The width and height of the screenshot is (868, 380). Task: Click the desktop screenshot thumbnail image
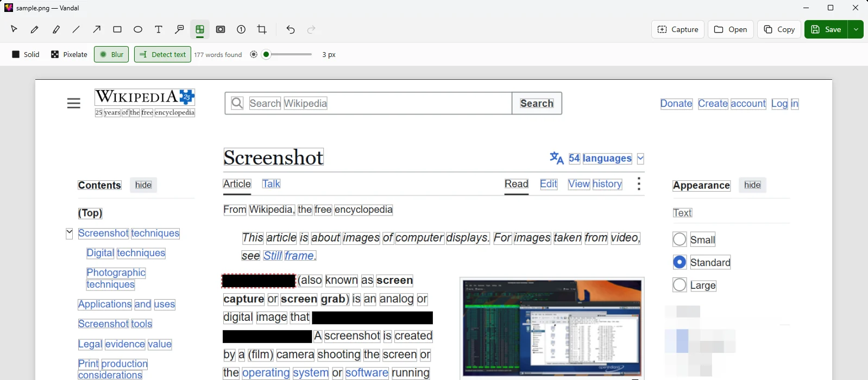(x=552, y=328)
